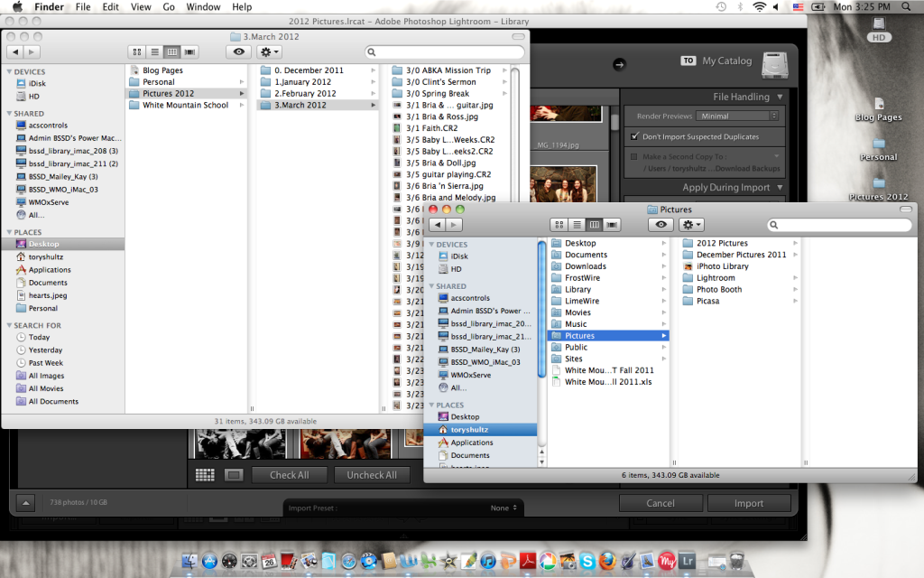
Task: Open the Import Preset None dropdown
Action: click(x=504, y=508)
